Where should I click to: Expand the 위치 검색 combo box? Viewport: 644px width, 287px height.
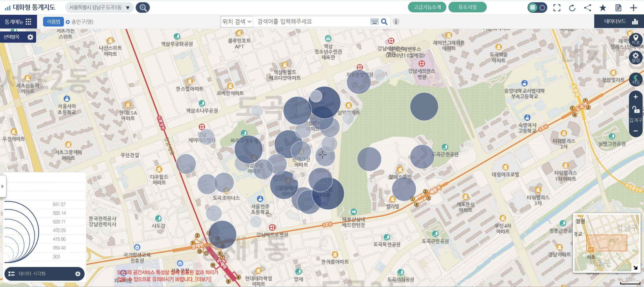click(237, 22)
